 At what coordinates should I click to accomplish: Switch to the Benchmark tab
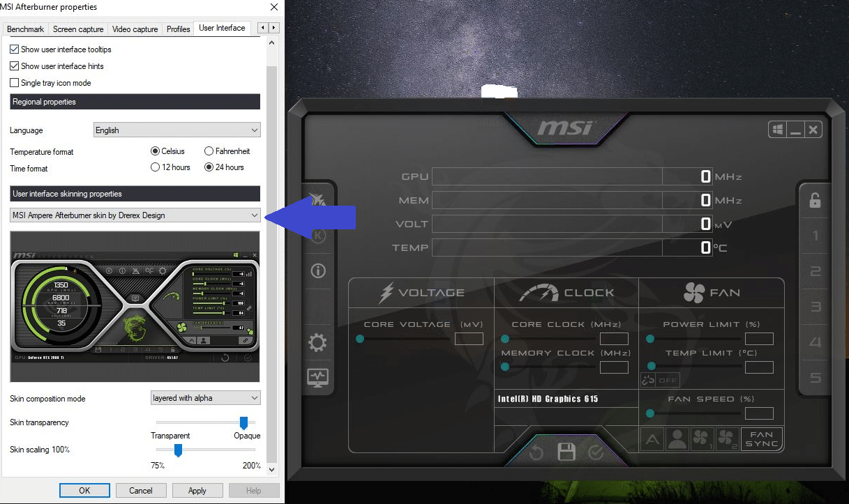(x=26, y=29)
